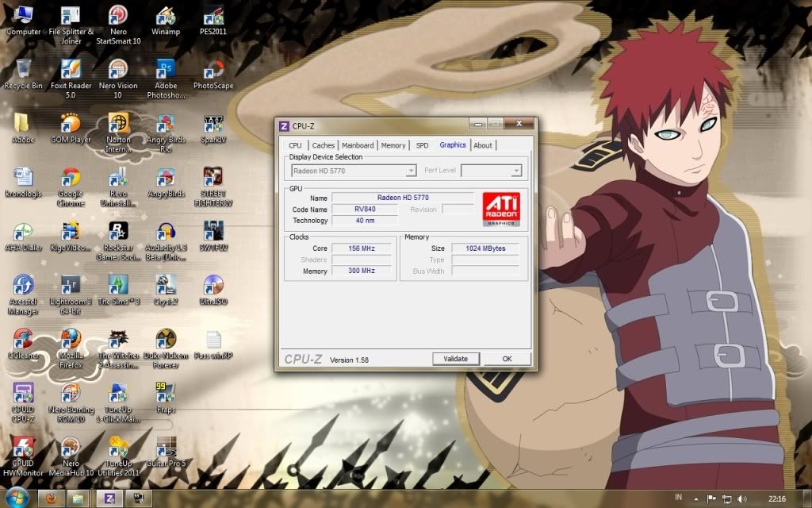This screenshot has width=812, height=508.
Task: Click the RV840 code name field
Action: tap(365, 209)
